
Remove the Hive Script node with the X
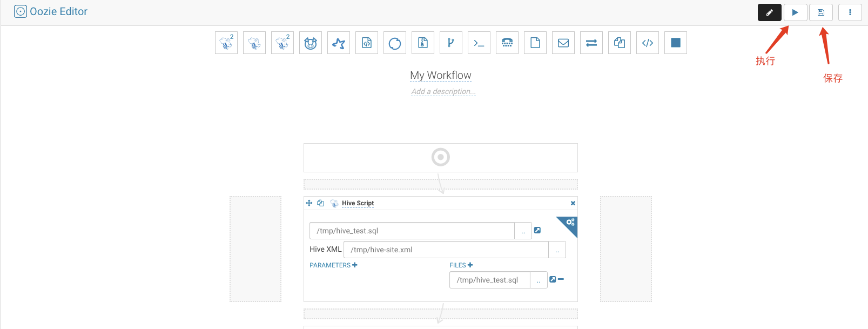click(573, 203)
